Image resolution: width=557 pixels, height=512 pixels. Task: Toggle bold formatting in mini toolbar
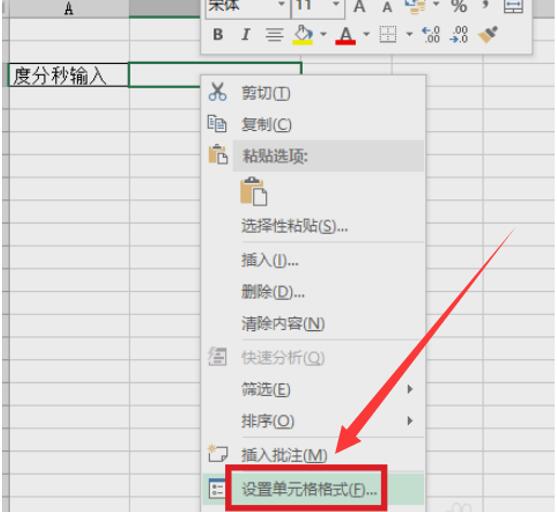click(x=218, y=35)
